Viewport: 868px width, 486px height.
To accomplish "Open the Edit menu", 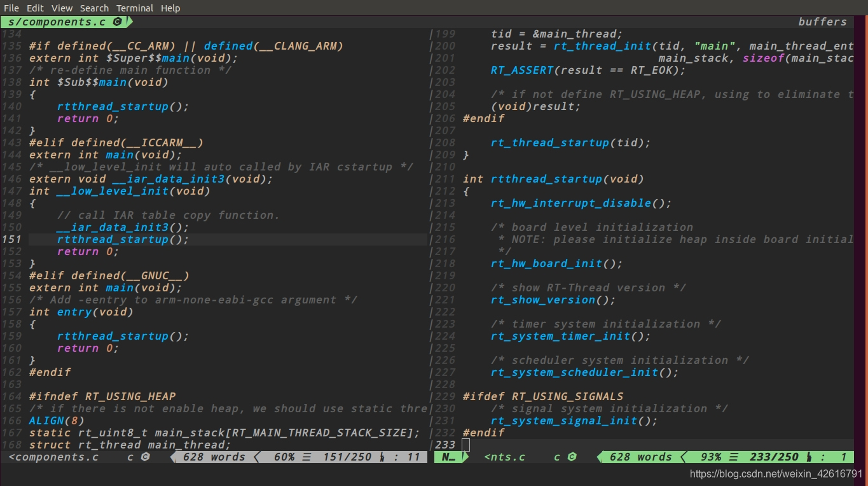I will click(x=35, y=8).
